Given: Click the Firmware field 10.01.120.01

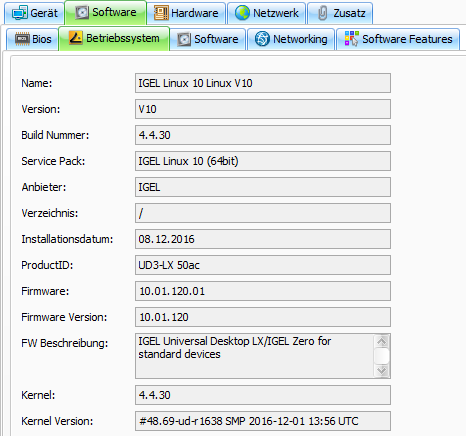Looking at the screenshot, I should click(263, 291).
